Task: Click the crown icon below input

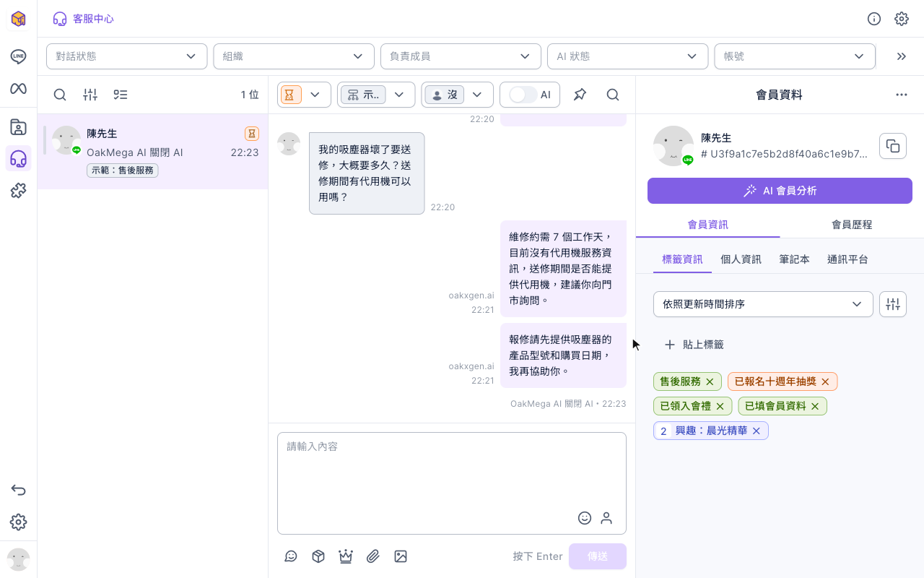Action: pyautogui.click(x=346, y=556)
